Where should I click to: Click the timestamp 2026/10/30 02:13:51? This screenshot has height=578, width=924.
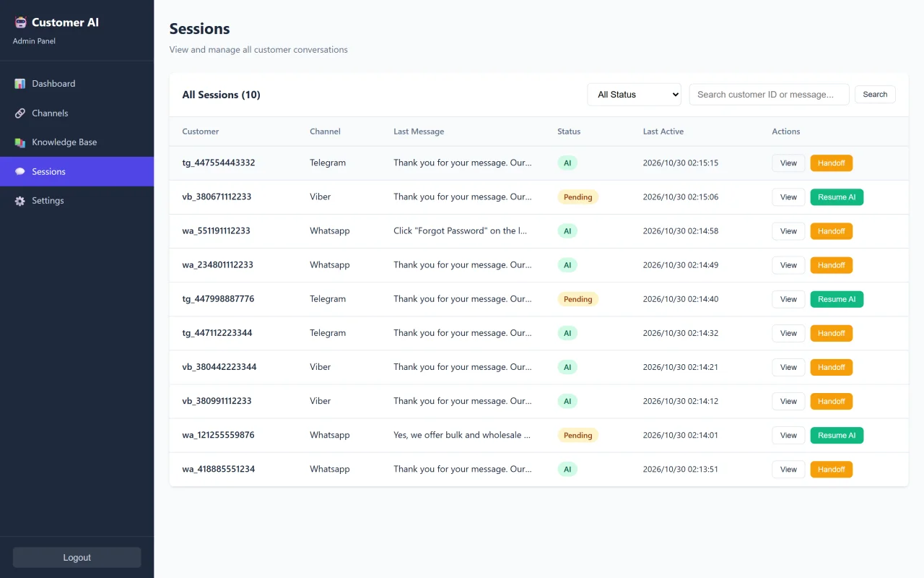(x=681, y=469)
